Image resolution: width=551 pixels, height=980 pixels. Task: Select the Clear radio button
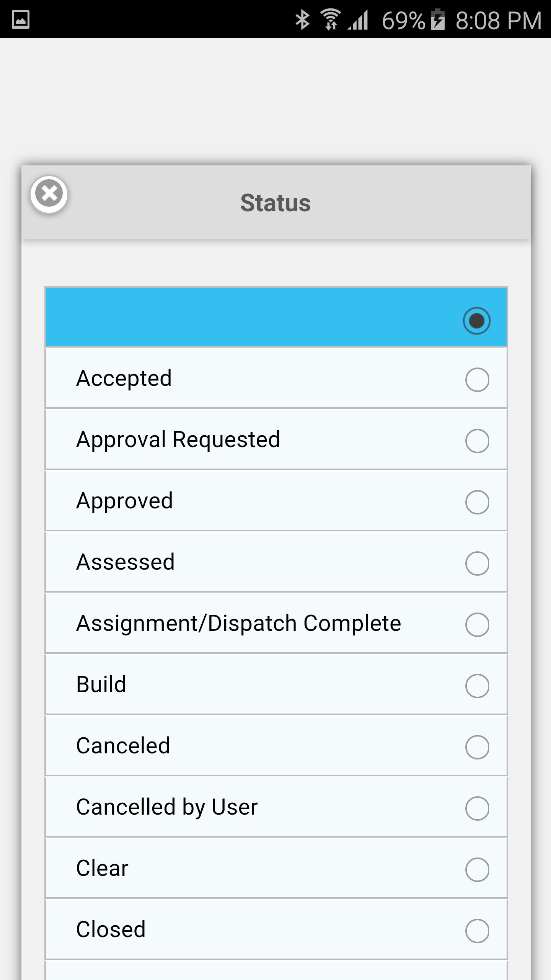click(x=477, y=870)
